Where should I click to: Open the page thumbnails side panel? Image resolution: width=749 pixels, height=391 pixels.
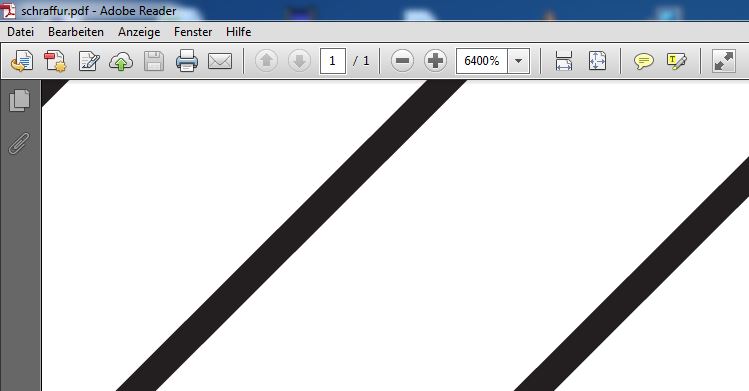(20, 100)
